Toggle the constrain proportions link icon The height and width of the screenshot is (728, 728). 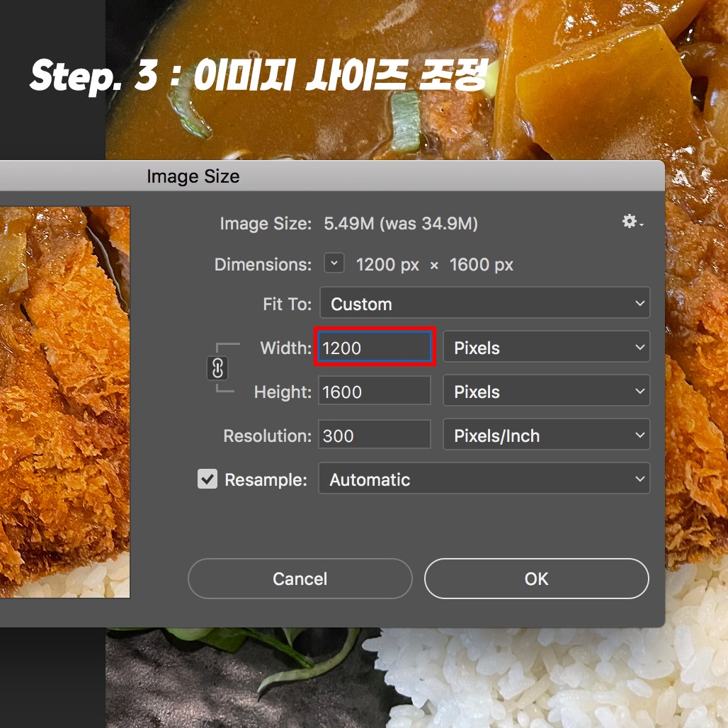(x=217, y=368)
